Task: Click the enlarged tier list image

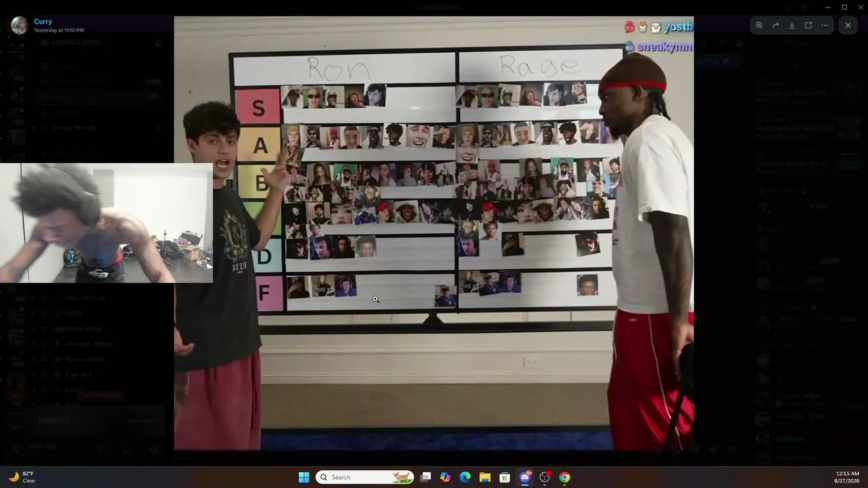Action: click(x=434, y=233)
